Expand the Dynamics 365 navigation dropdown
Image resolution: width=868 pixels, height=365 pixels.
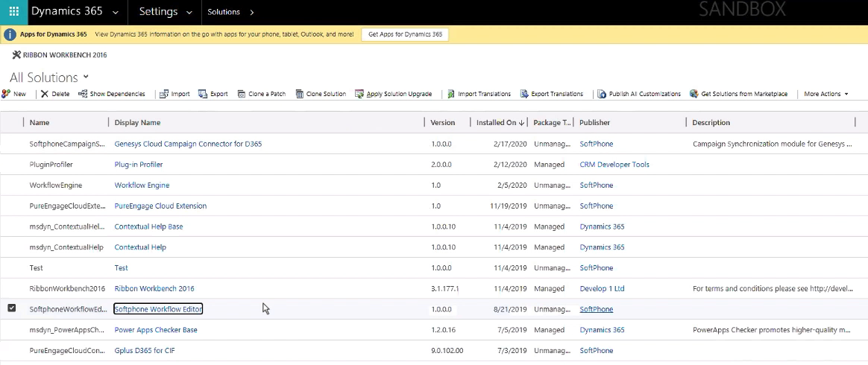[x=115, y=12]
